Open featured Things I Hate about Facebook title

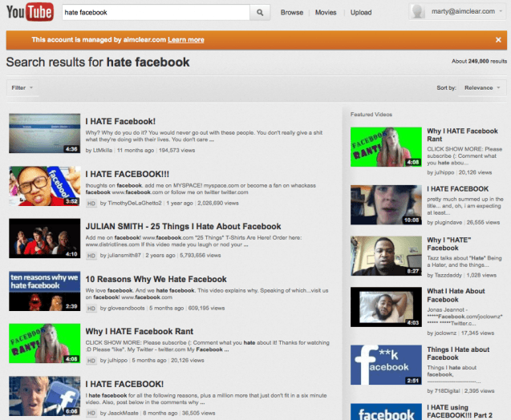coord(458,353)
